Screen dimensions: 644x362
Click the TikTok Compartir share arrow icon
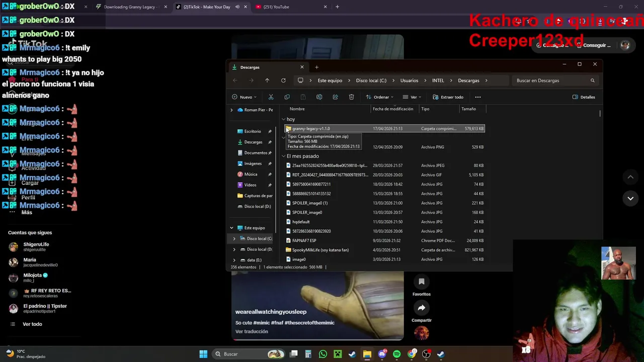[422, 308]
